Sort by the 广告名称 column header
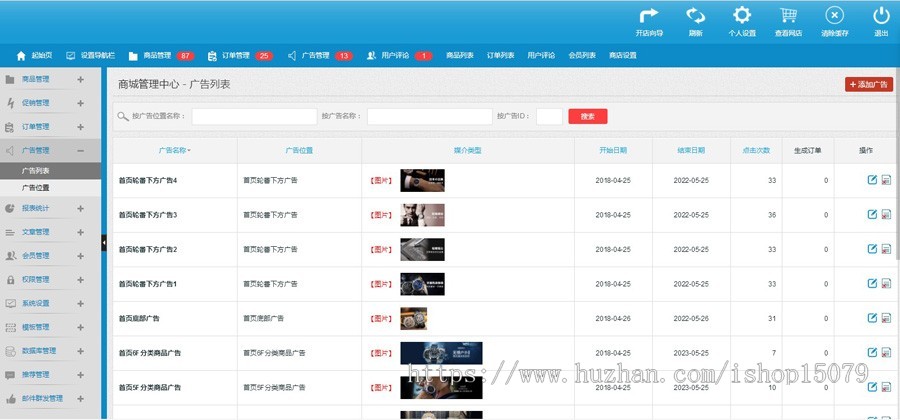The image size is (900, 420). (174, 151)
